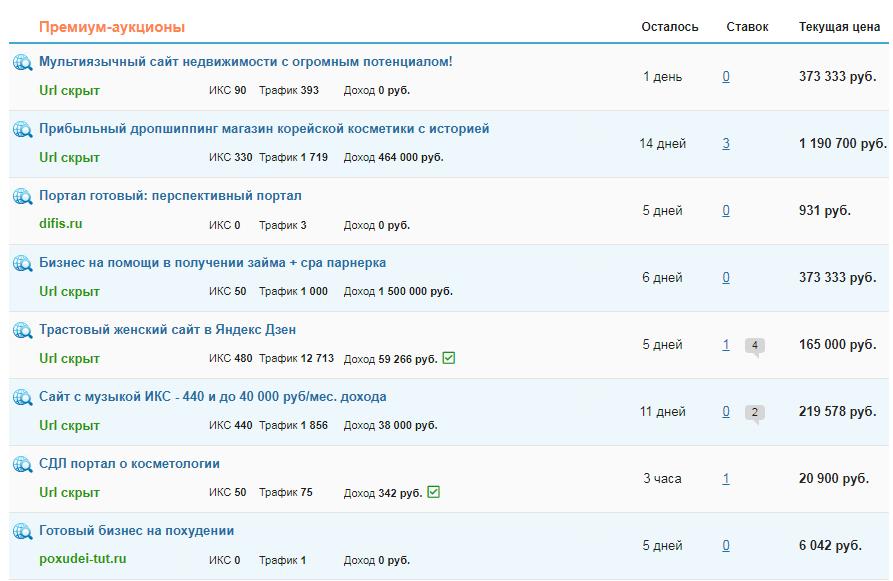Click 'Url скрыт' under the music site auction
The image size is (893, 581).
(69, 425)
